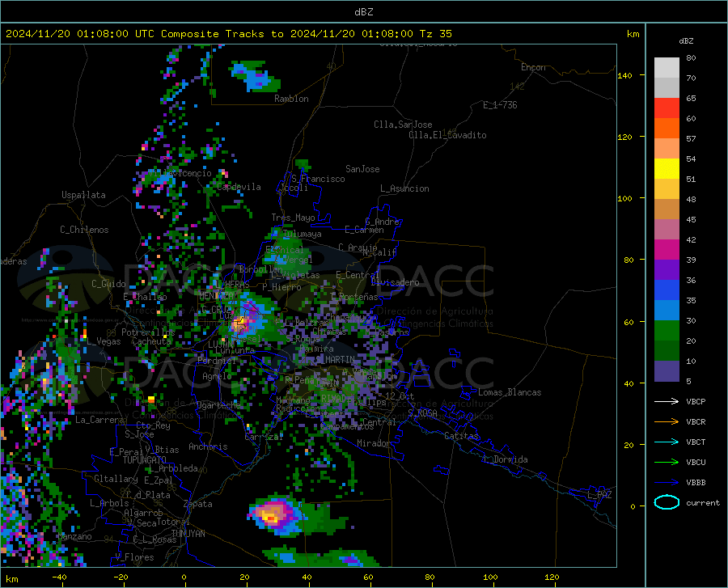Click the dBZ label above the color scale
The height and width of the screenshot is (588, 728).
pos(686,40)
